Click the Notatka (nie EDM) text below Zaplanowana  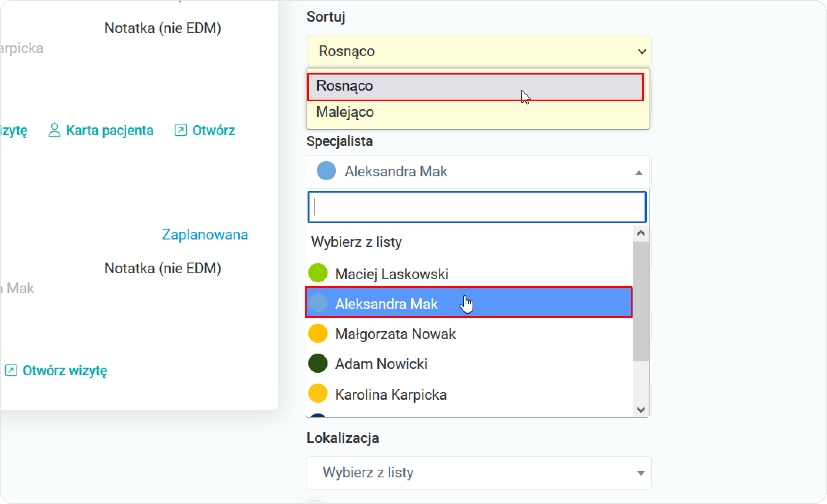point(163,268)
